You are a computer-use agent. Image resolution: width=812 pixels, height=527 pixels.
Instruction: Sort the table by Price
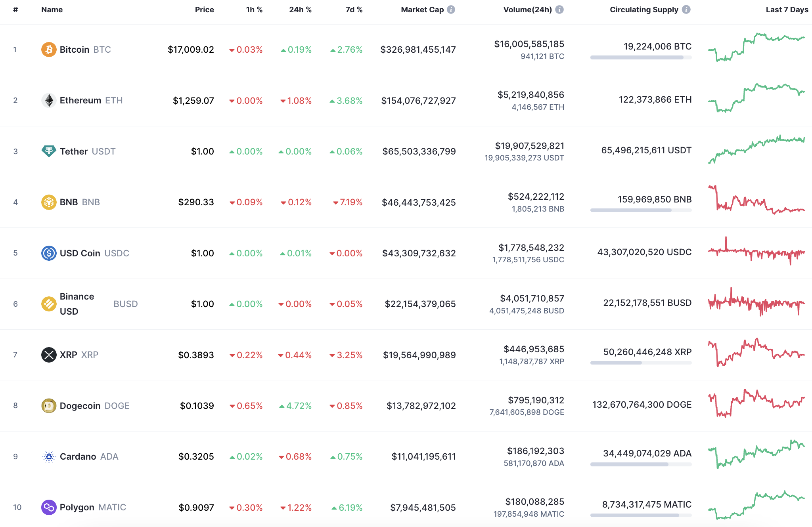point(204,10)
